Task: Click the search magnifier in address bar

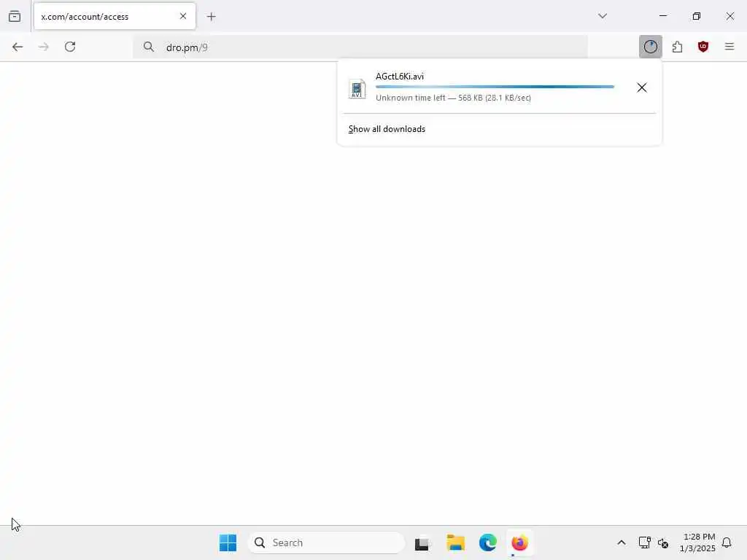Action: [149, 47]
